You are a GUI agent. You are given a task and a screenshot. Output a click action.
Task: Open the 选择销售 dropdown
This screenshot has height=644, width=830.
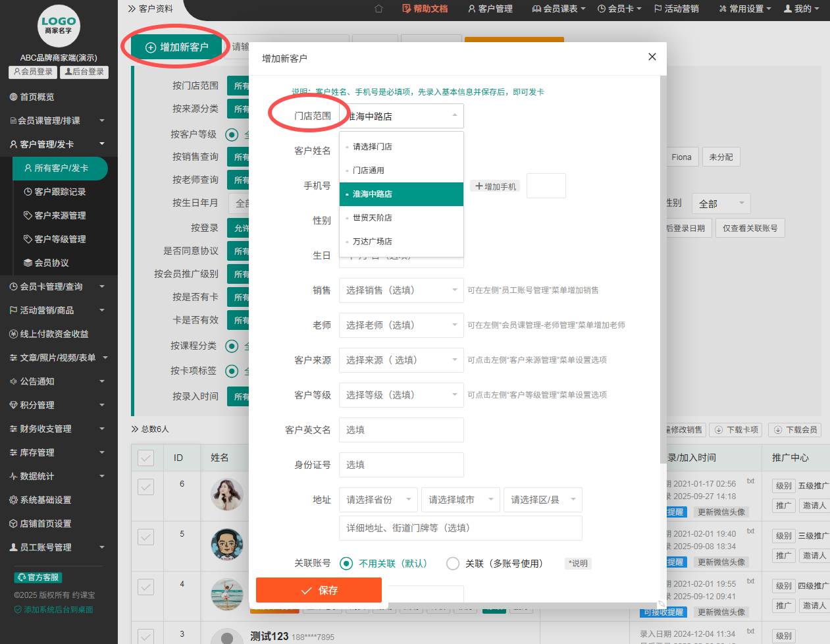[x=401, y=290]
